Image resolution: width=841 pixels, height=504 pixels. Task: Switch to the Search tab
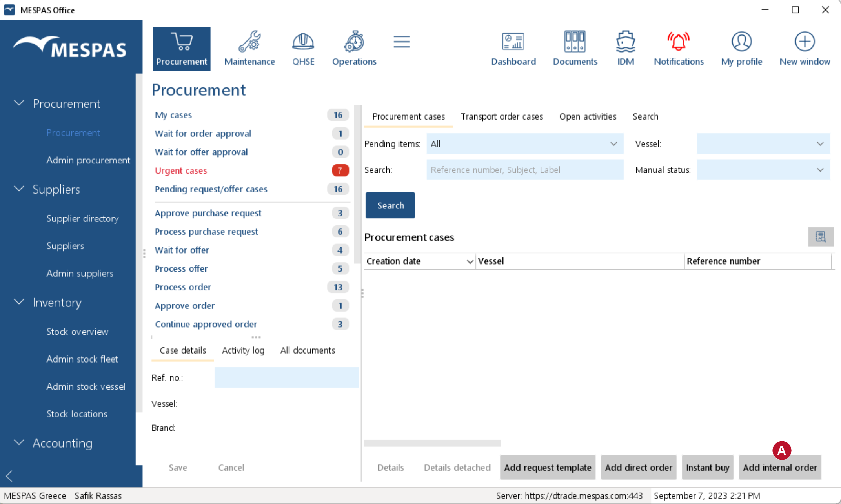[645, 116]
